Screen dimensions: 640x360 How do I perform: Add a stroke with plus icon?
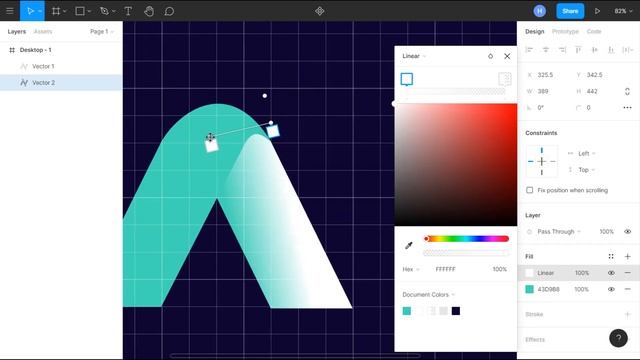pyautogui.click(x=627, y=314)
